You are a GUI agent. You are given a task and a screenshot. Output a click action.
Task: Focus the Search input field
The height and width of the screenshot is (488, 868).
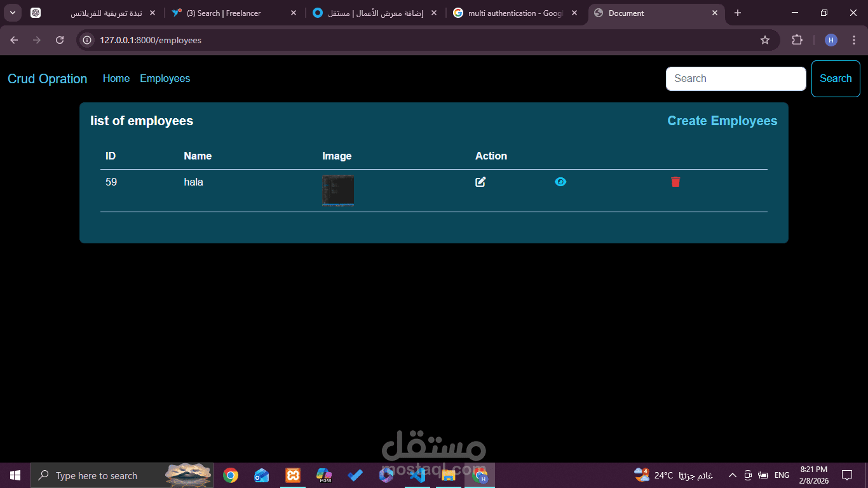click(736, 79)
